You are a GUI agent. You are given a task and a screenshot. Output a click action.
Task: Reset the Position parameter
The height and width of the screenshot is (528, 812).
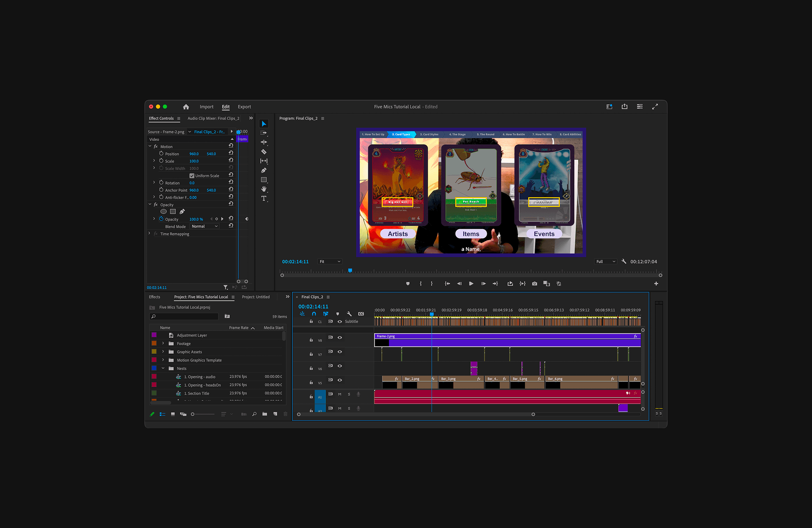(x=231, y=153)
